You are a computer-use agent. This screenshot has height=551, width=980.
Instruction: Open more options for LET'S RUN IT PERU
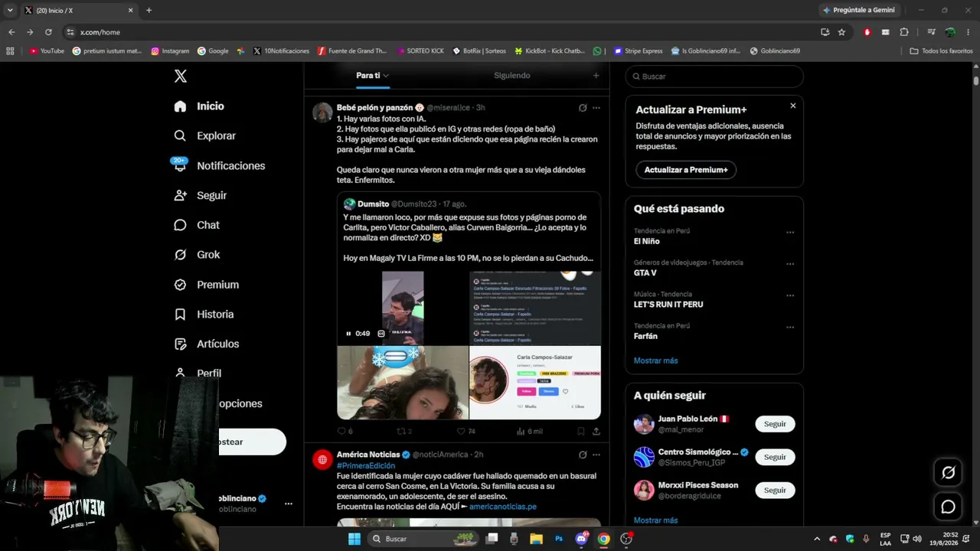[x=790, y=295]
